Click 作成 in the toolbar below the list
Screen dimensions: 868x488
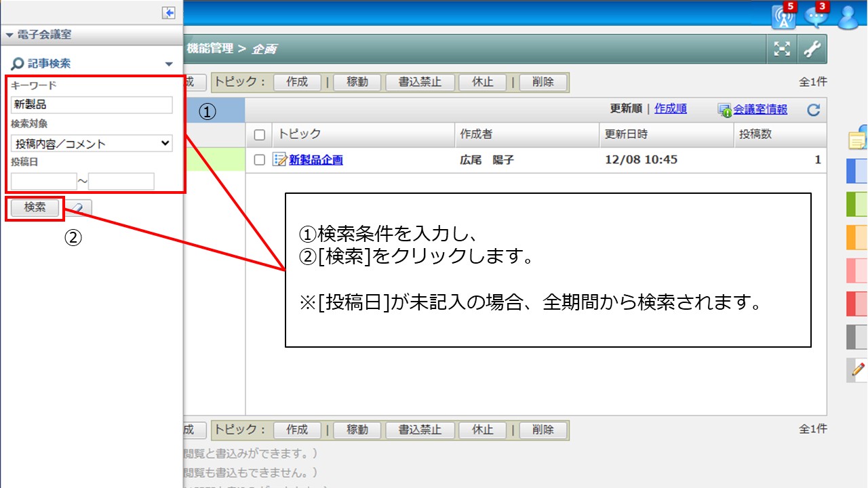click(297, 430)
